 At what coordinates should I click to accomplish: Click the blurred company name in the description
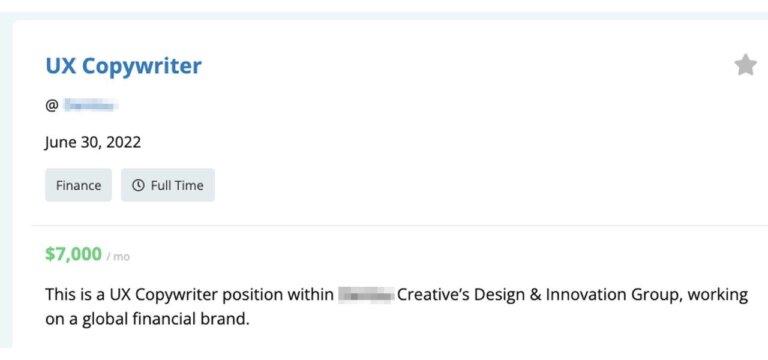coord(366,295)
